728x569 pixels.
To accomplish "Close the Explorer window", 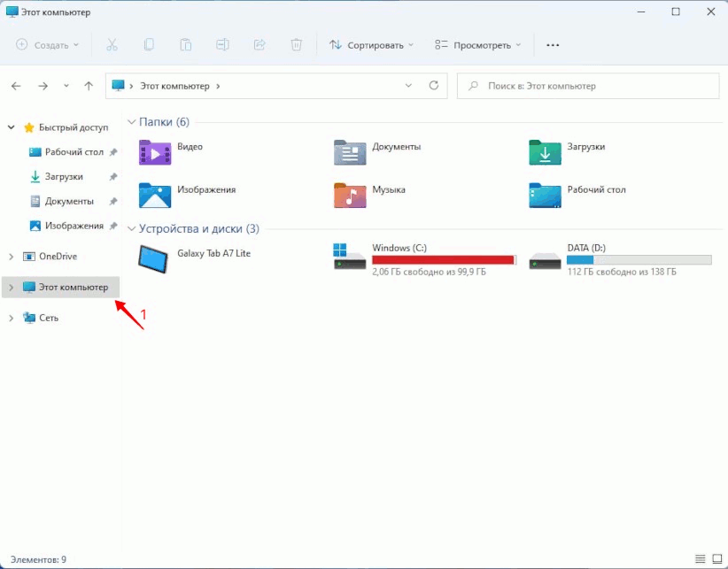I will [x=711, y=12].
